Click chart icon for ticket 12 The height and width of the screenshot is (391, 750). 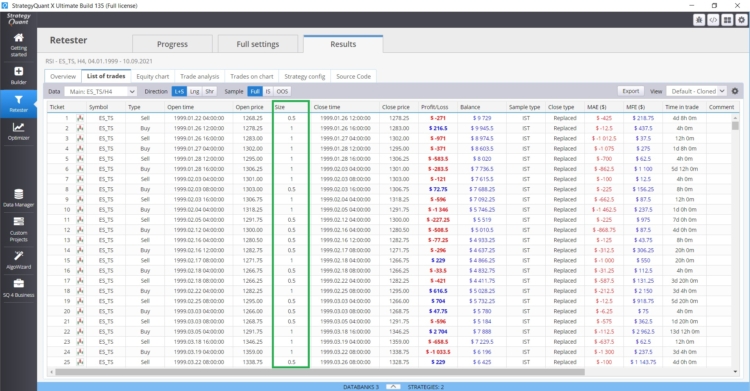click(80, 230)
